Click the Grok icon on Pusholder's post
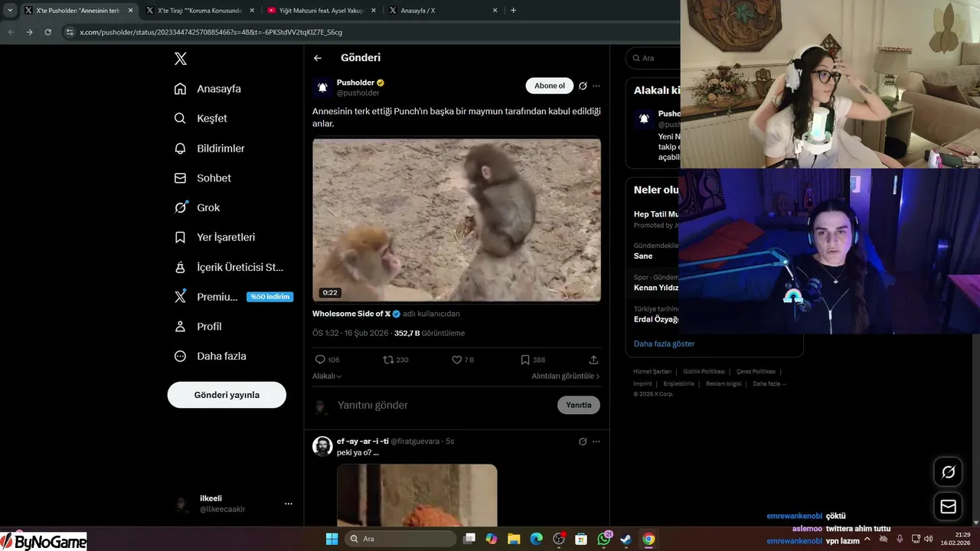This screenshot has height=551, width=980. point(583,86)
